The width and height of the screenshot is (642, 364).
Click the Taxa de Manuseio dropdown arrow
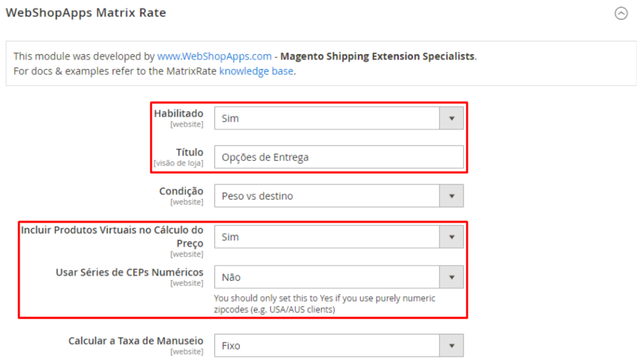(452, 346)
